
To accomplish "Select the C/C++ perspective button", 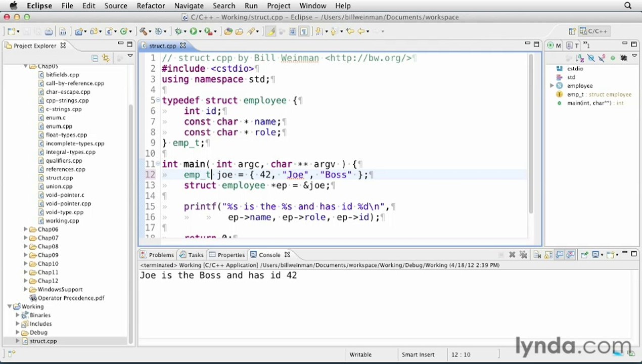I will [x=593, y=31].
